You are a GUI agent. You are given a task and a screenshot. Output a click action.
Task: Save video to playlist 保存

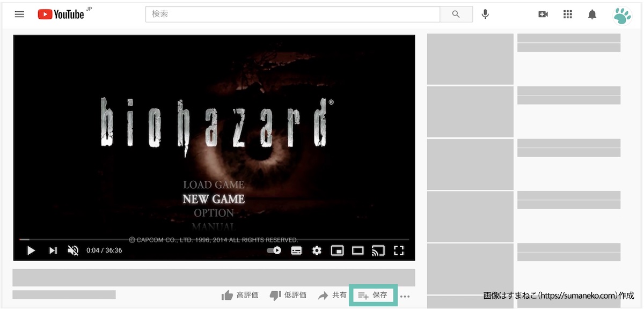click(373, 295)
